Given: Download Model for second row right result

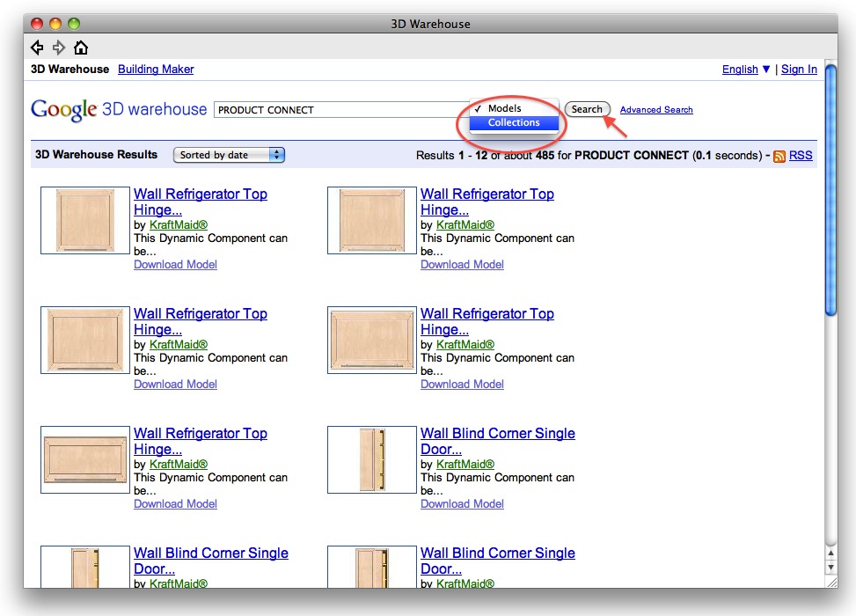Looking at the screenshot, I should [x=462, y=384].
